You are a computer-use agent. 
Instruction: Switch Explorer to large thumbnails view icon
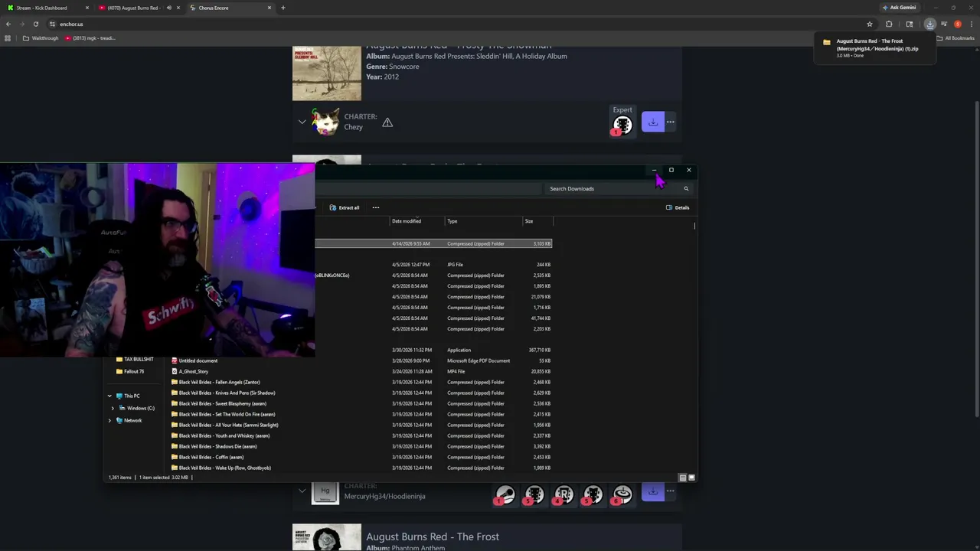point(691,478)
